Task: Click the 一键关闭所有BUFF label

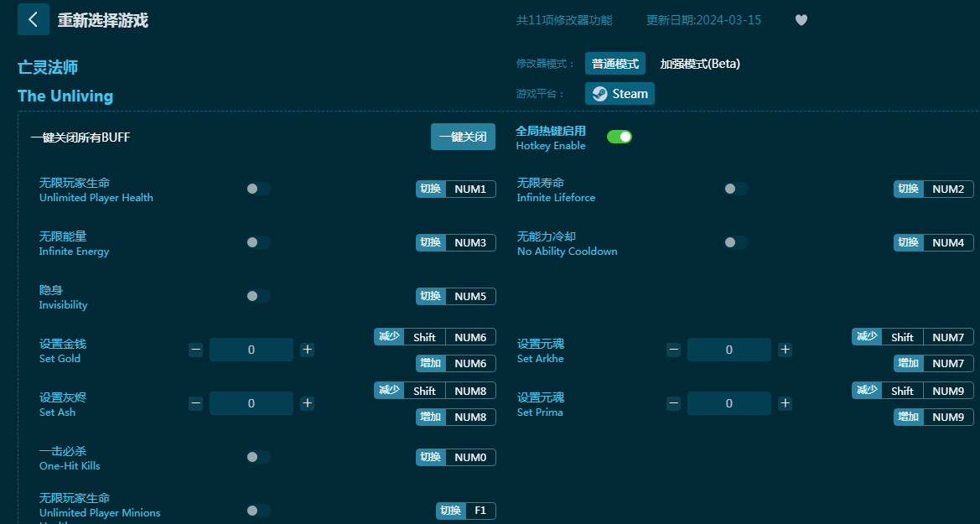Action: (80, 137)
